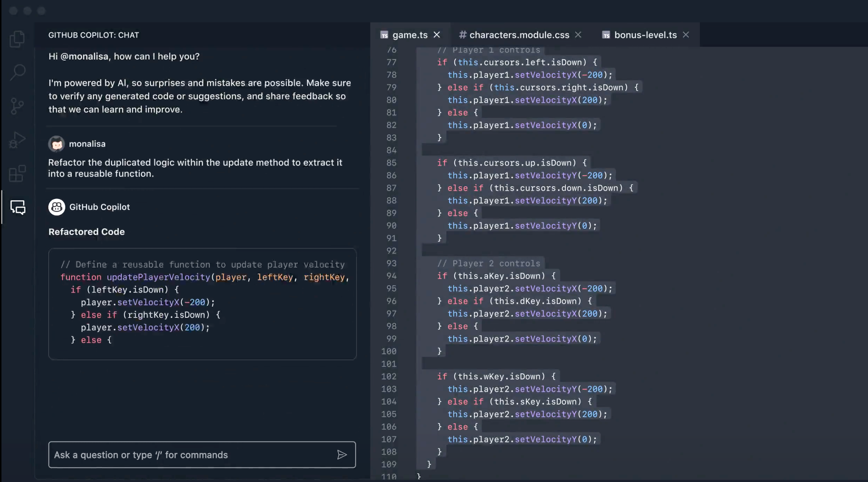The height and width of the screenshot is (482, 868).
Task: Open the Run and Debug icon
Action: pyautogui.click(x=17, y=140)
